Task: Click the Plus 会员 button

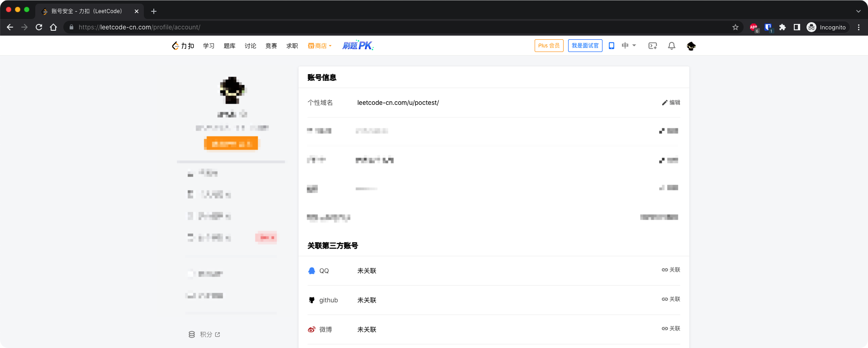Action: click(549, 46)
